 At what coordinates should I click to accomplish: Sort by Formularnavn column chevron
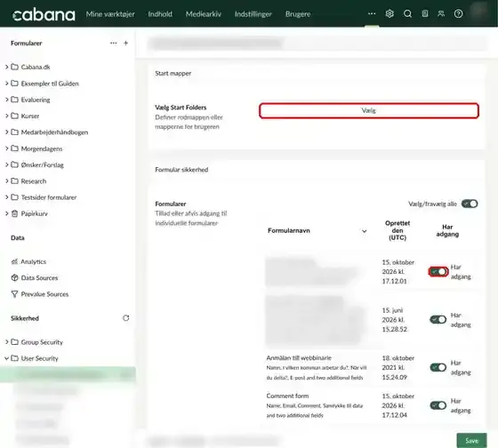[365, 231]
